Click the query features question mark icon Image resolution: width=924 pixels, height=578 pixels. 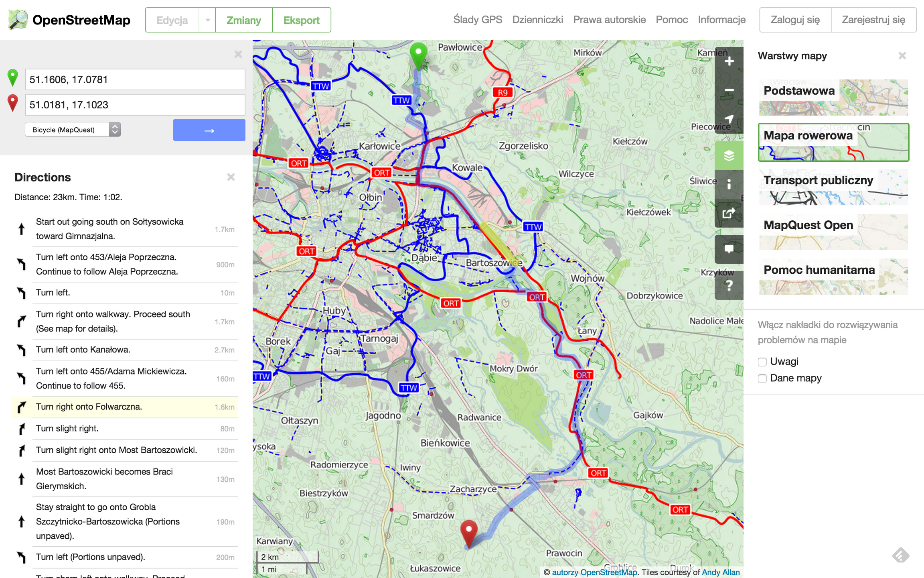pos(729,285)
